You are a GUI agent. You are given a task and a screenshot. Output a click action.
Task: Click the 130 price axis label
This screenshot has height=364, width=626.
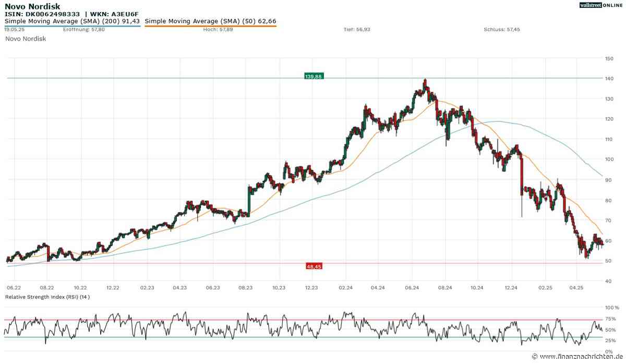[609, 99]
